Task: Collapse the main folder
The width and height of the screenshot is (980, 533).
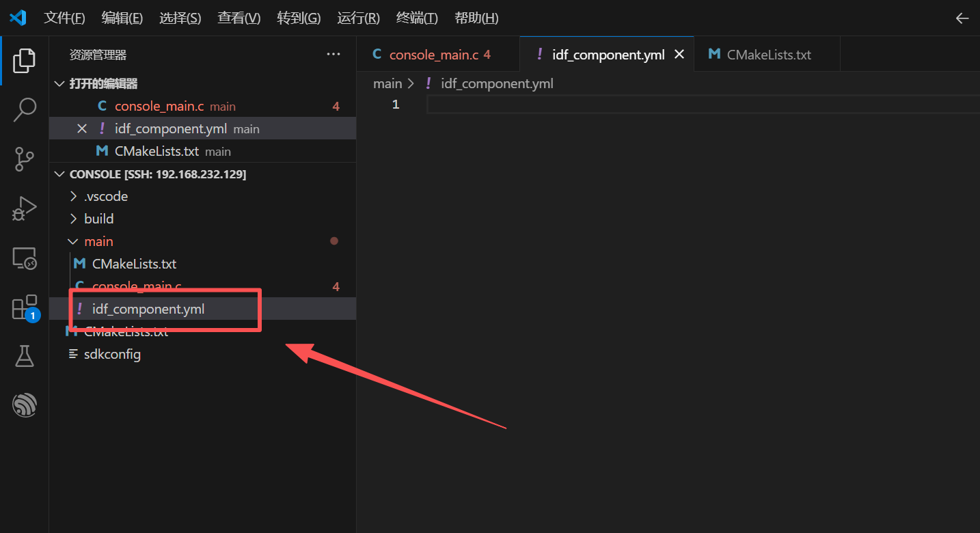Action: [202, 241]
